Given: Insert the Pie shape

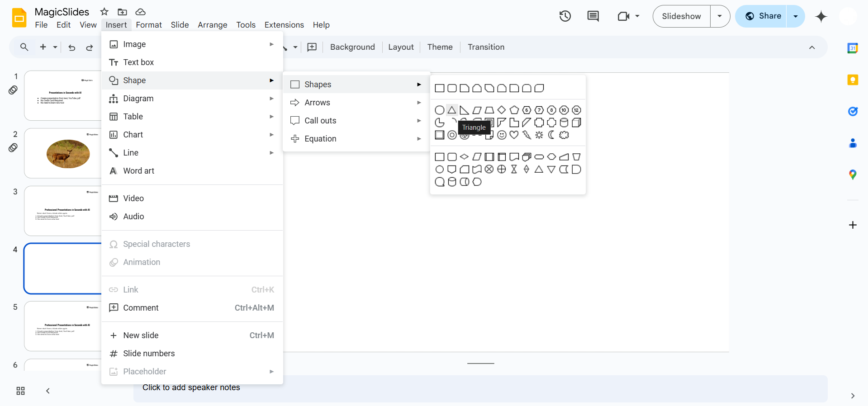Looking at the screenshot, I should [x=440, y=123].
